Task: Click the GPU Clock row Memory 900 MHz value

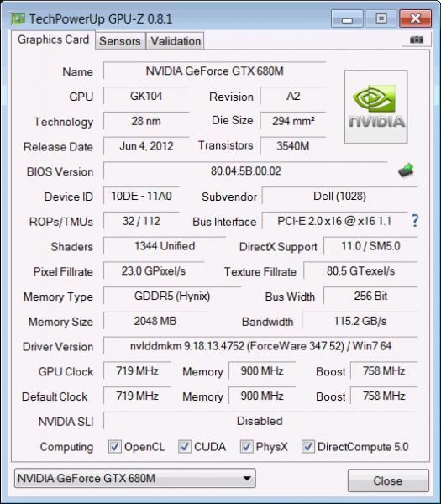Action: click(262, 371)
